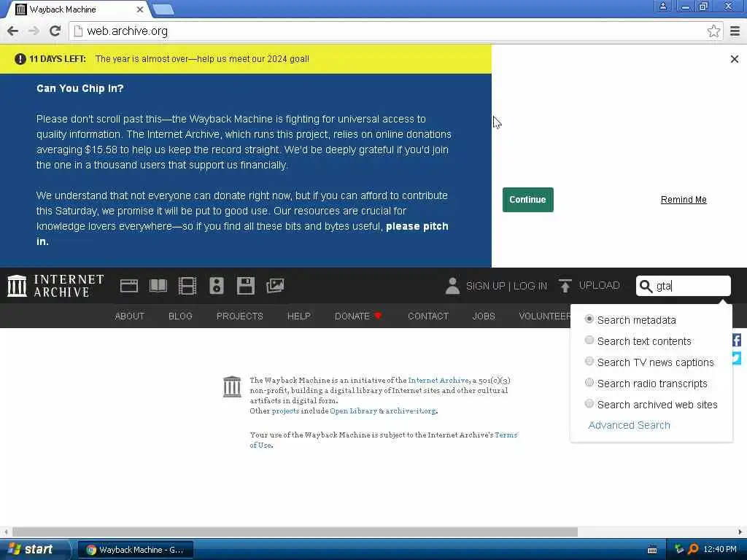Image resolution: width=747 pixels, height=560 pixels.
Task: Bookmark this page with the star icon
Action: (713, 31)
